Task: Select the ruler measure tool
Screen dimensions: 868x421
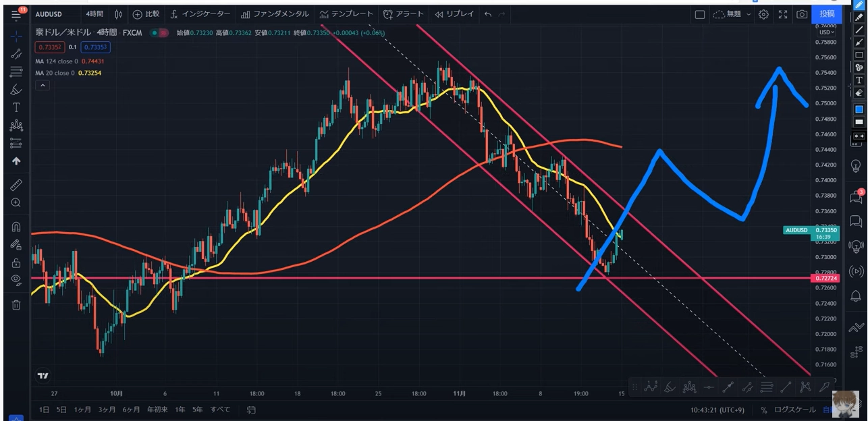Action: coord(16,184)
